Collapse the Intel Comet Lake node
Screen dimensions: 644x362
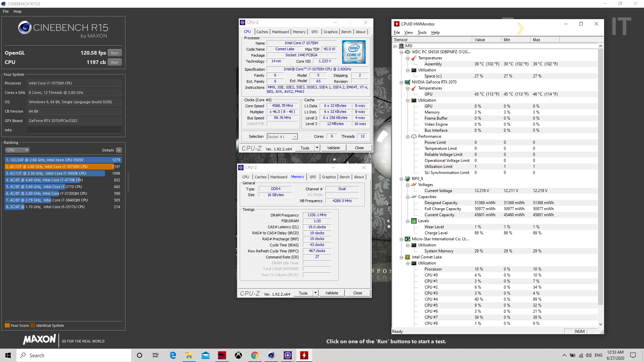point(401,257)
